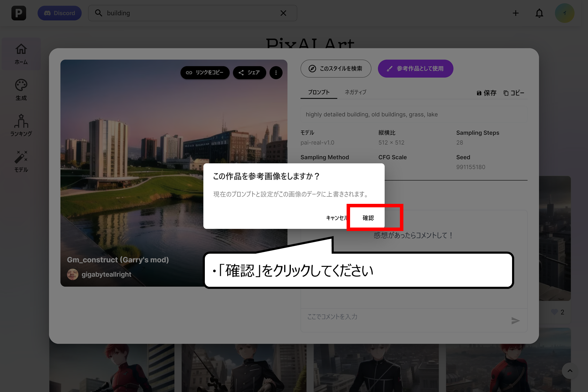This screenshot has height=392, width=588.
Task: Open gigabyteallright author avatar
Action: click(x=72, y=275)
